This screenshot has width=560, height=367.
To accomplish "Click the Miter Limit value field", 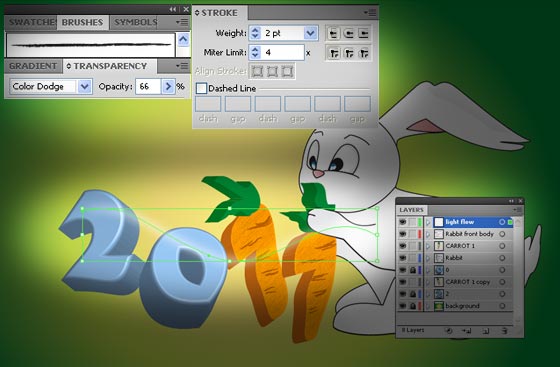I will tap(282, 53).
